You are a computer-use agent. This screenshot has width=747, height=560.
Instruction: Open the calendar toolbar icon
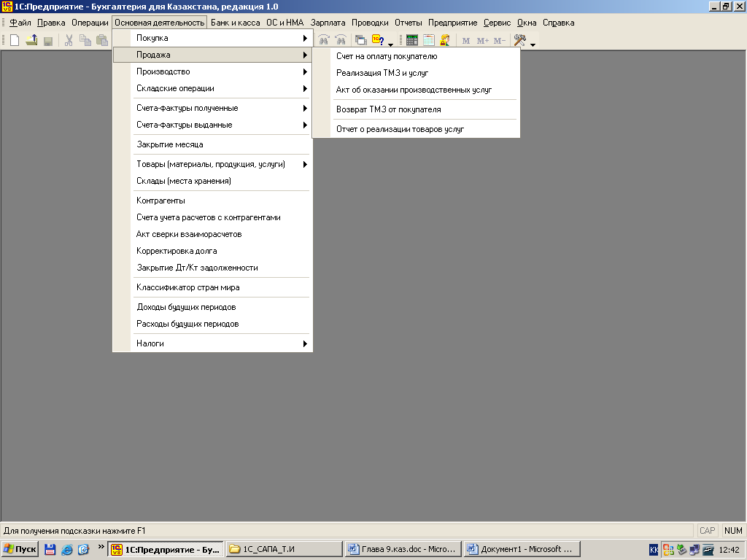tap(429, 41)
